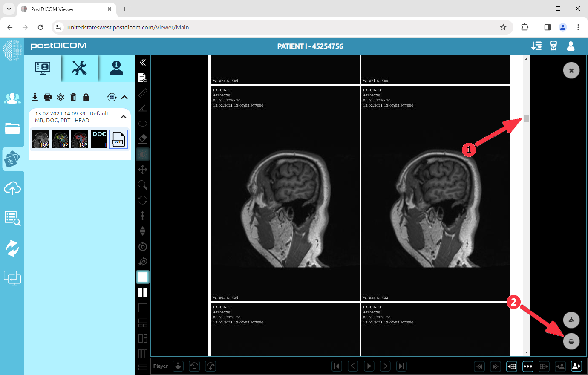This screenshot has width=588, height=375.
Task: Select the DOC series thumbnail
Action: coord(98,139)
